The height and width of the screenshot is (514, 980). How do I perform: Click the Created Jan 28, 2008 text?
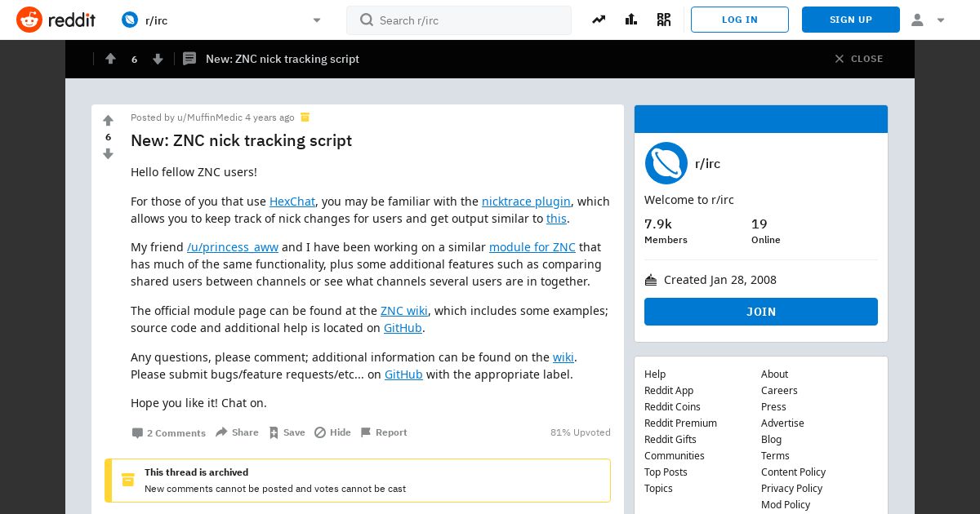click(x=720, y=280)
